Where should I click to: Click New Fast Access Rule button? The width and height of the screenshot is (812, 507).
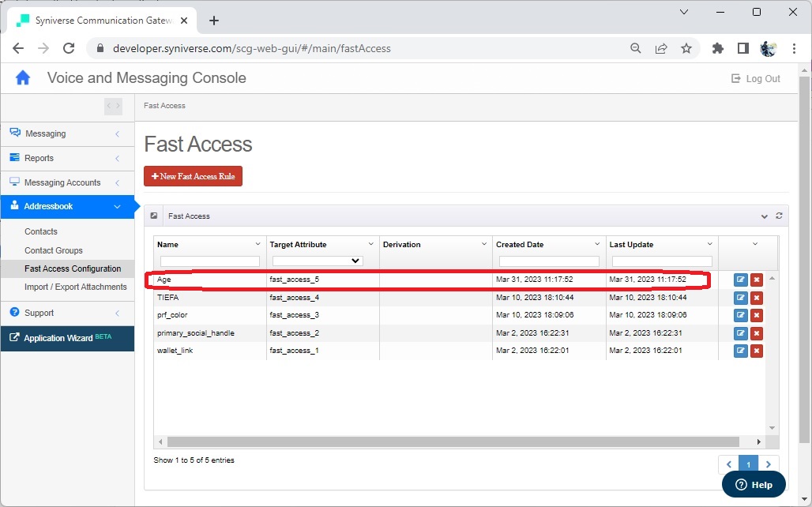click(194, 176)
